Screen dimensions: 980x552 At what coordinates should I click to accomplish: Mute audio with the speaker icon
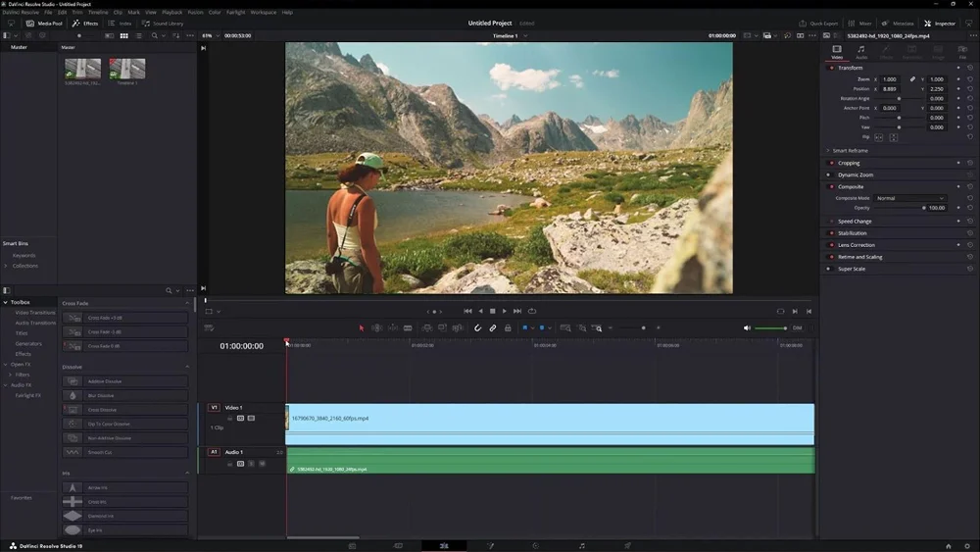(x=747, y=328)
